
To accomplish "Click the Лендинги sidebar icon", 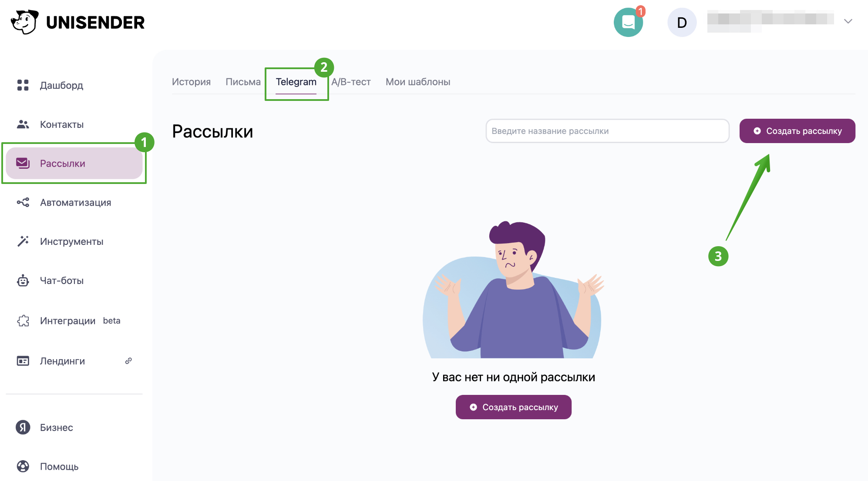I will 22,360.
